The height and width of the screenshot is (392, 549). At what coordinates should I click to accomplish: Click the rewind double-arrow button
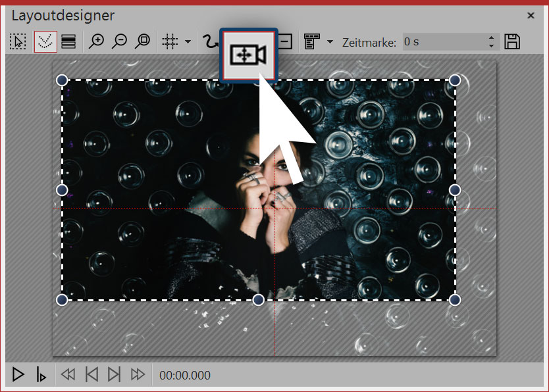pyautogui.click(x=68, y=374)
